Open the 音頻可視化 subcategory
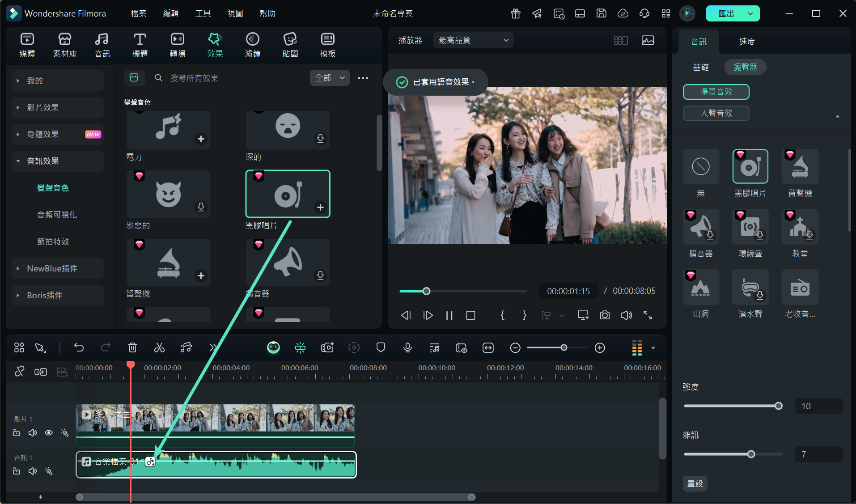This screenshot has width=856, height=504. [57, 215]
